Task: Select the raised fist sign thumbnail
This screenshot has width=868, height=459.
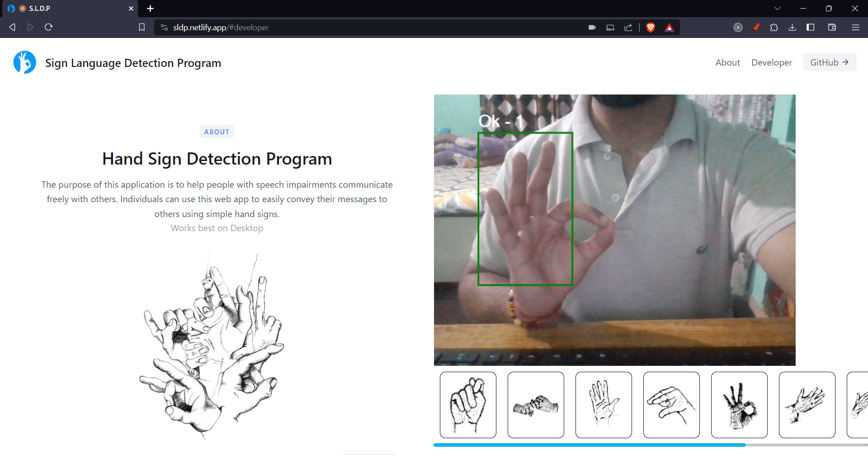Action: (468, 405)
